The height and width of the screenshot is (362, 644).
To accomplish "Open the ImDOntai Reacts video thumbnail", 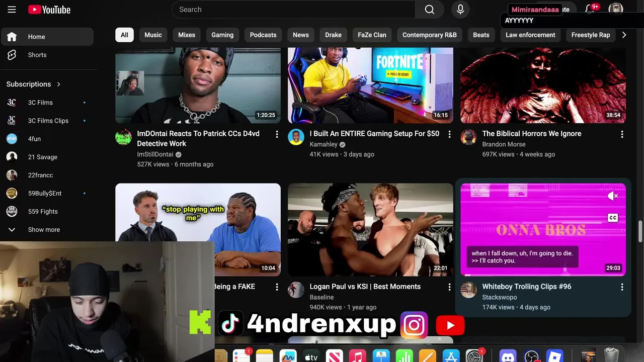I will coord(198,85).
